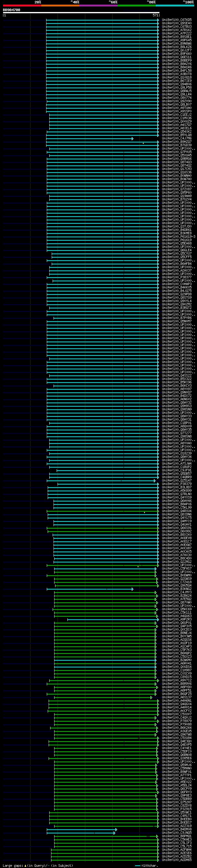The image size is (197, 868).
Task: Select the UniRef100_A9PG45 label
Action: pos(177,40)
